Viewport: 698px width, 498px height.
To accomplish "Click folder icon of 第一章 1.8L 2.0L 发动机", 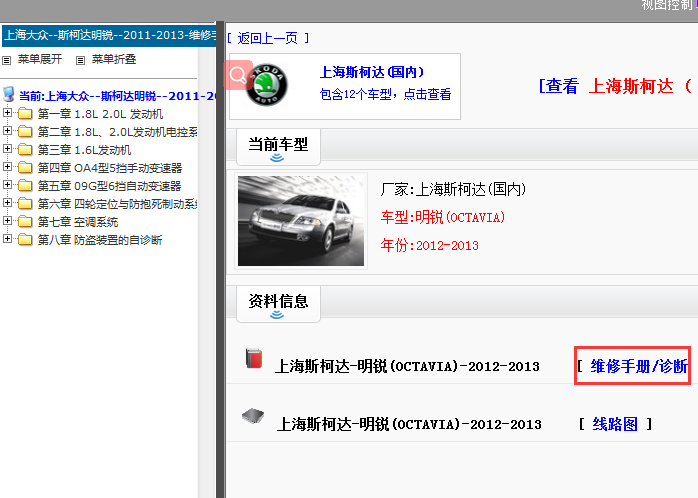I will tap(25, 113).
